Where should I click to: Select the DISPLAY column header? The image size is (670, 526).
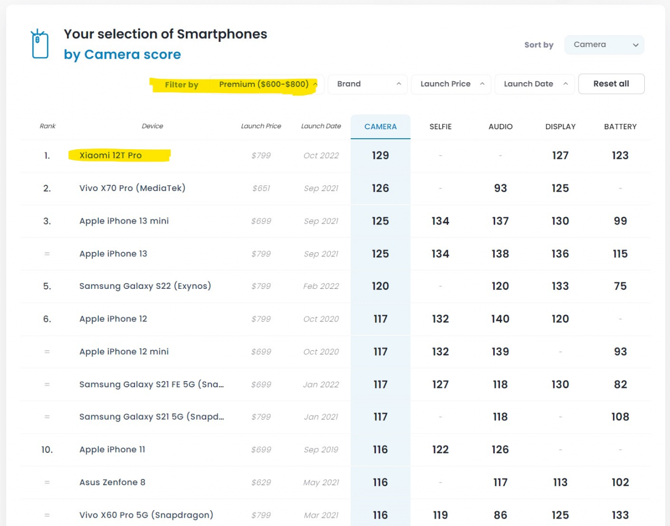point(560,127)
